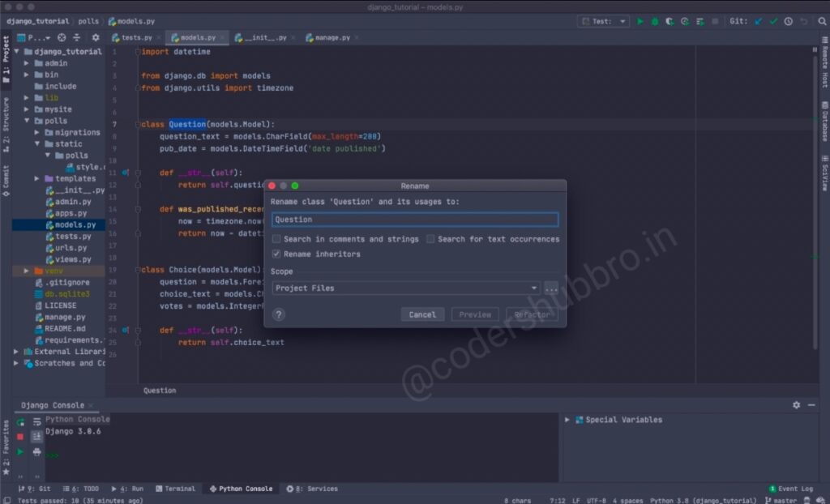Click the Git update project arrow icon
The image size is (830, 504).
[759, 22]
